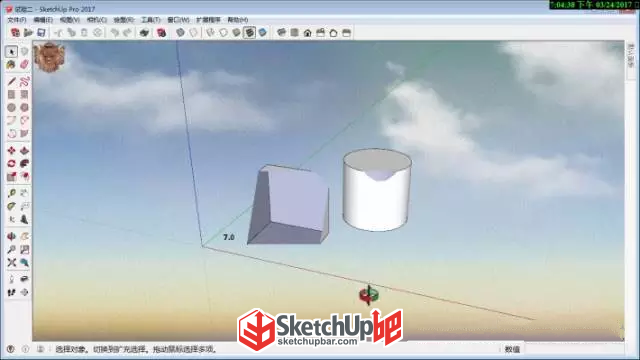
Task: Activate the Push/Pull tool
Action: tap(24, 151)
